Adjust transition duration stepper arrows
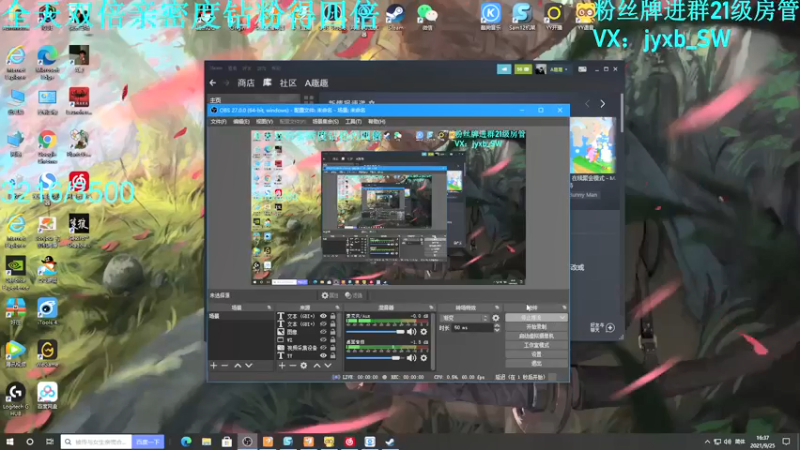This screenshot has width=800, height=450. click(497, 328)
